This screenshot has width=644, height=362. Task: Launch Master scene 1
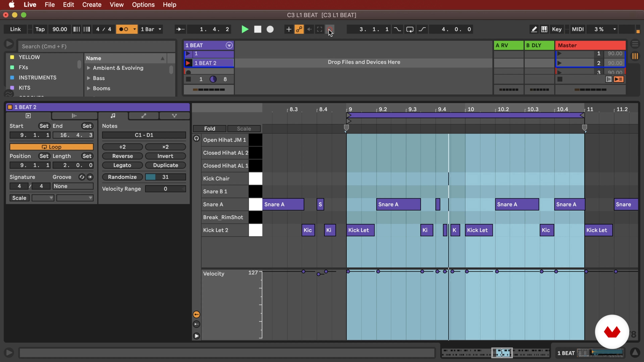[559, 53]
